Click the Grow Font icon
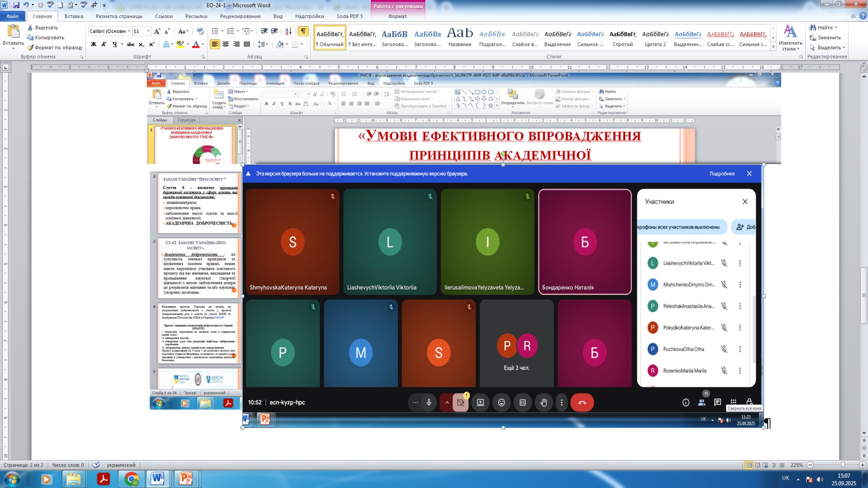Screen dimensions: 868x488 point(157,31)
